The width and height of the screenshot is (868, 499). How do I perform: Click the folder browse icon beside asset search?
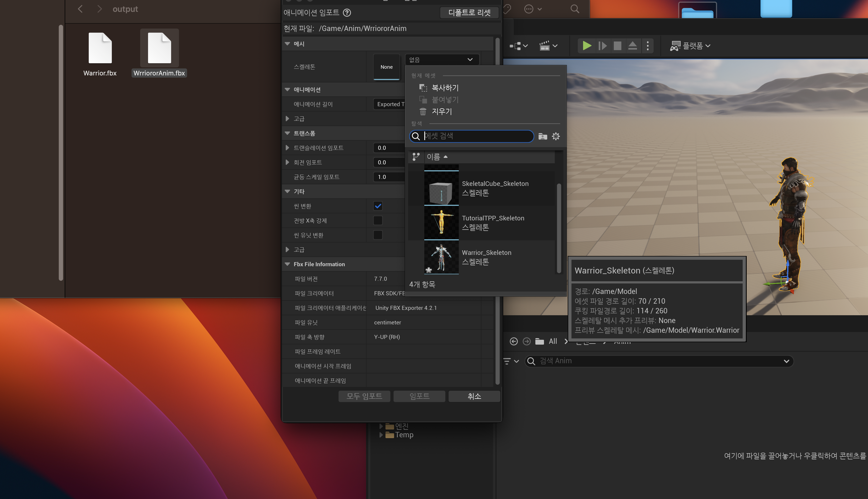pos(543,136)
